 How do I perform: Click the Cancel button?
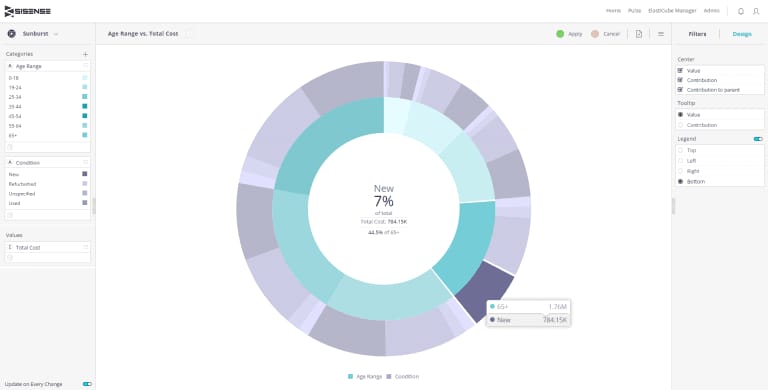pos(605,34)
